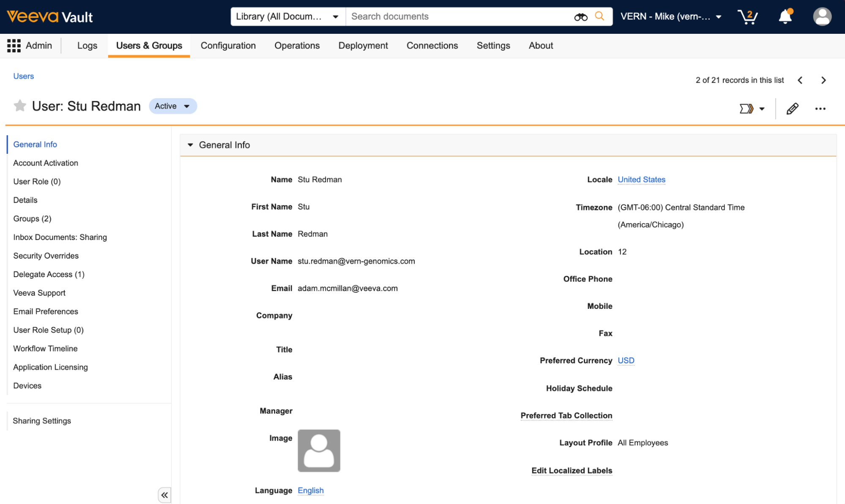Go to Details section
The height and width of the screenshot is (504, 845).
click(x=25, y=200)
